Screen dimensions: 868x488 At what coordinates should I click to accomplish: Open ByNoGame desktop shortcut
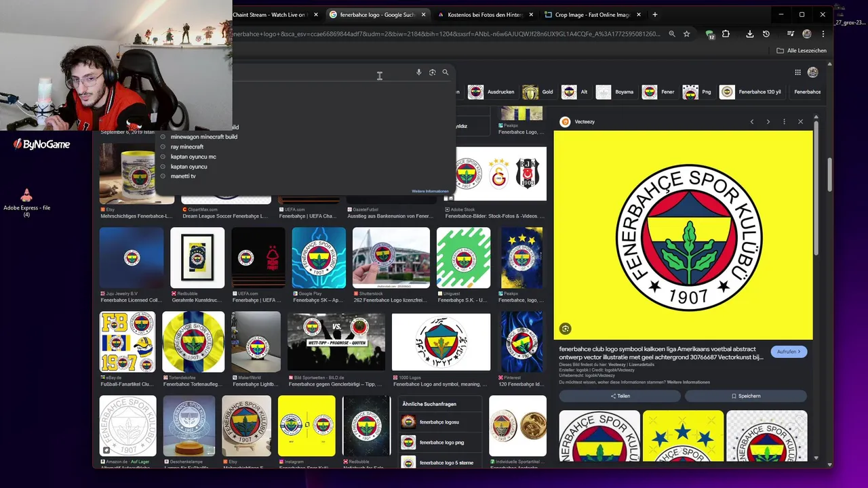(x=42, y=144)
